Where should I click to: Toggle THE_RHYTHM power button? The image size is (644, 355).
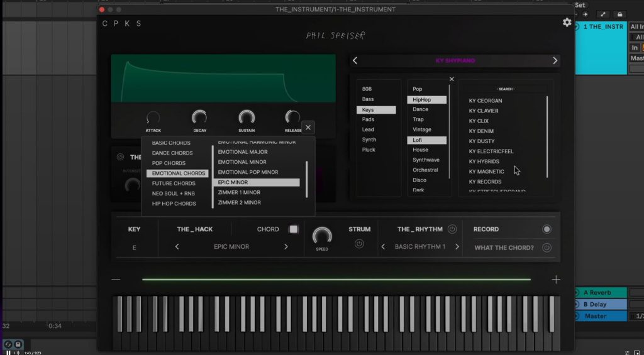tap(452, 229)
